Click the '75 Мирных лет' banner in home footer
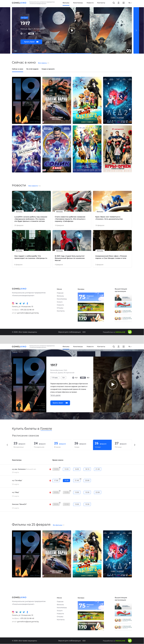The image size is (144, 644). [91, 297]
